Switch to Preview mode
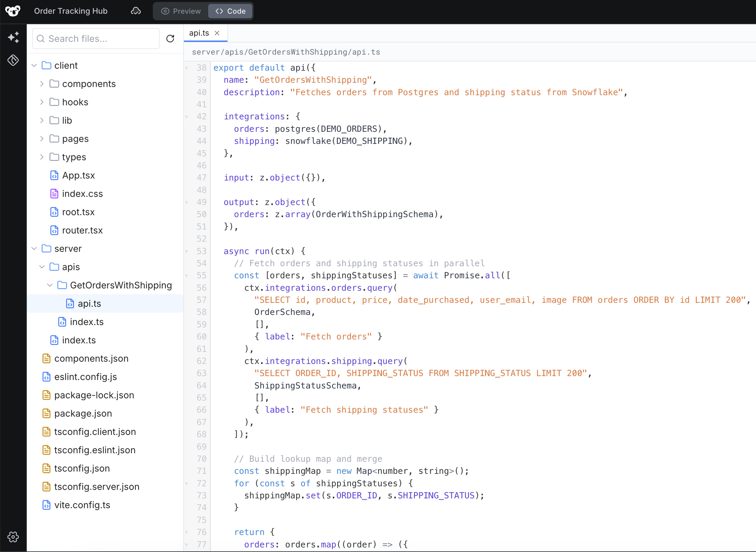Screen dimensions: 756x552 pyautogui.click(x=181, y=11)
